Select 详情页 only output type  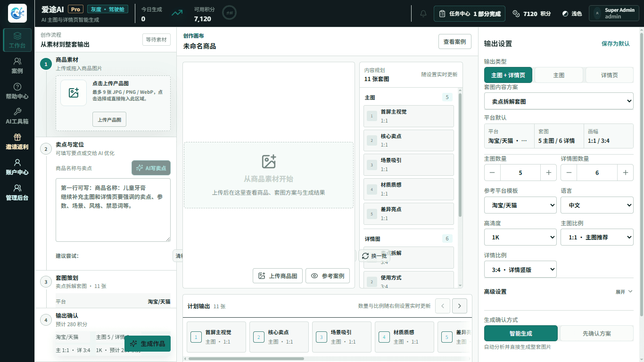coord(610,75)
